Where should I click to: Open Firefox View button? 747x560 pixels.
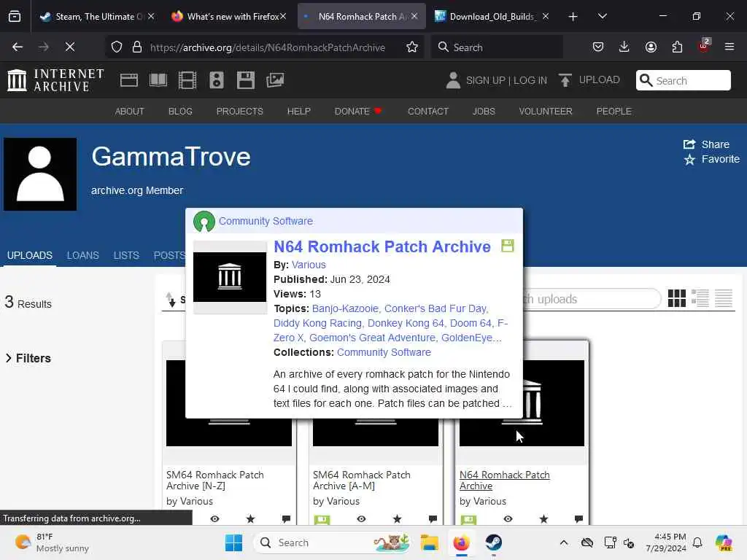click(x=15, y=17)
